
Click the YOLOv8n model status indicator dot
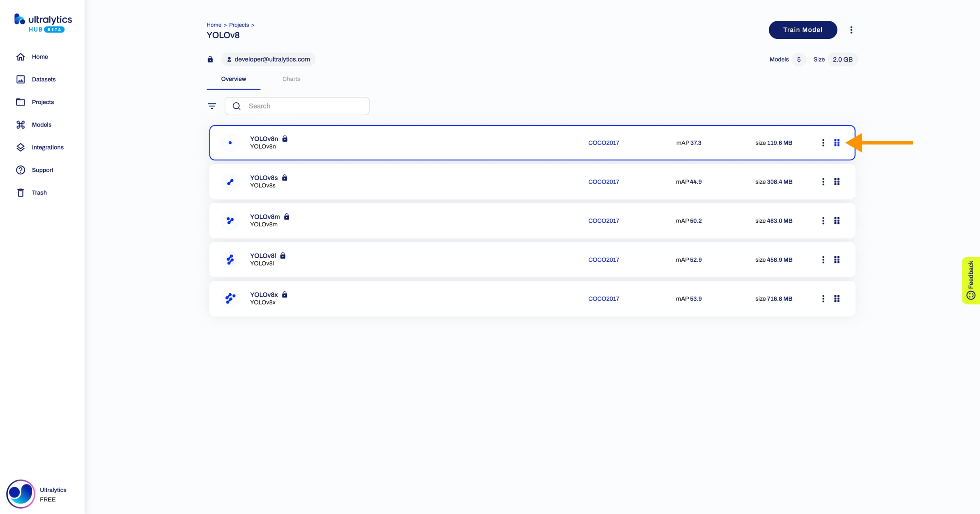229,142
